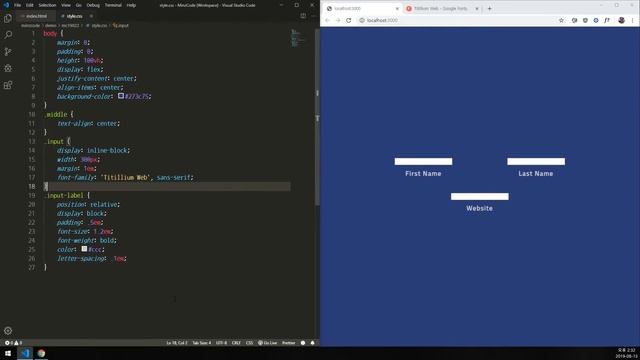Click the #ccc color swatch in code
This screenshot has height=360, width=640.
[x=84, y=249]
